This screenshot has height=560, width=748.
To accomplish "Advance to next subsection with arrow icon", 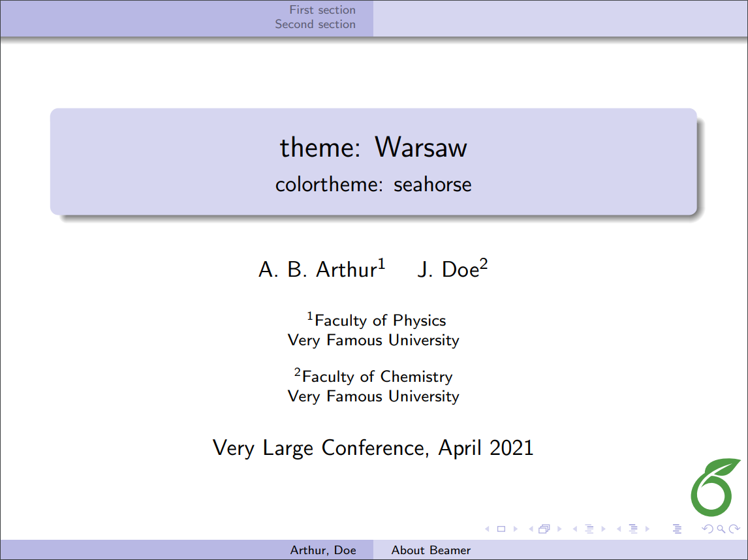I will pyautogui.click(x=604, y=529).
